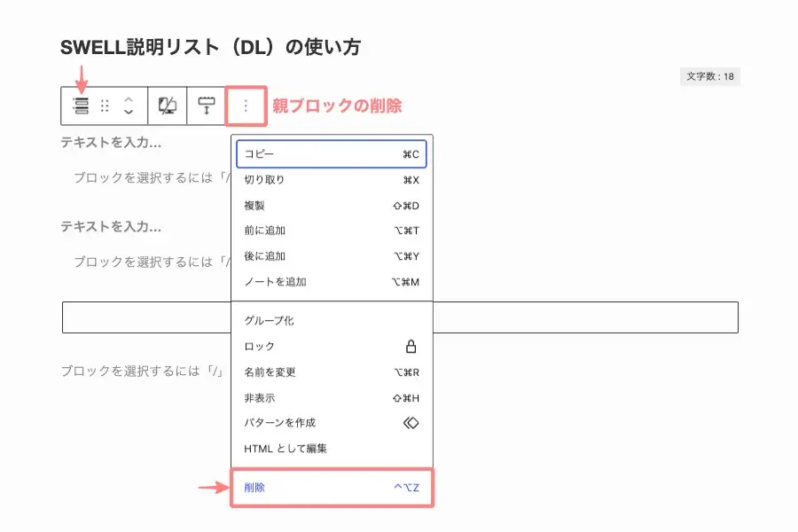Choose 切り取り from the block menu

pyautogui.click(x=332, y=180)
